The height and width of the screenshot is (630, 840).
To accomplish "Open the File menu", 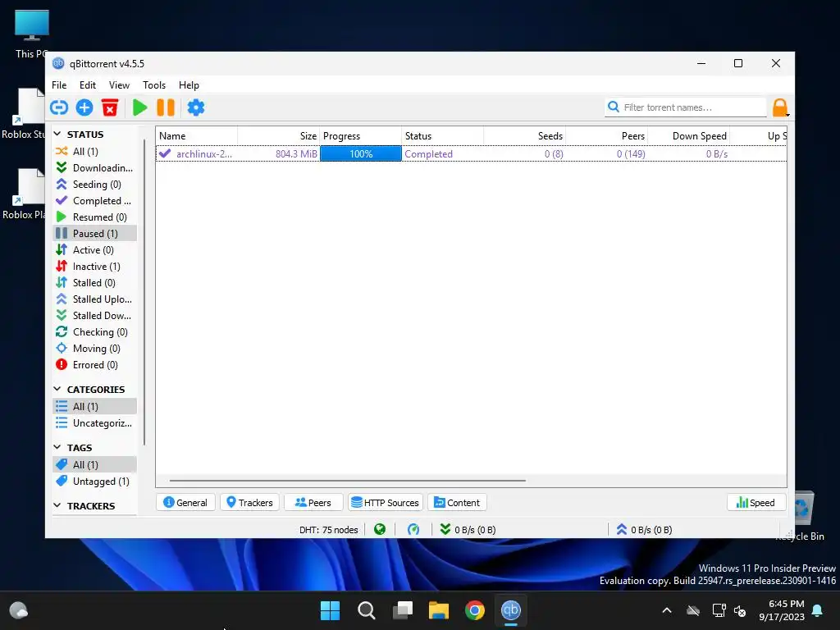I will pyautogui.click(x=59, y=85).
